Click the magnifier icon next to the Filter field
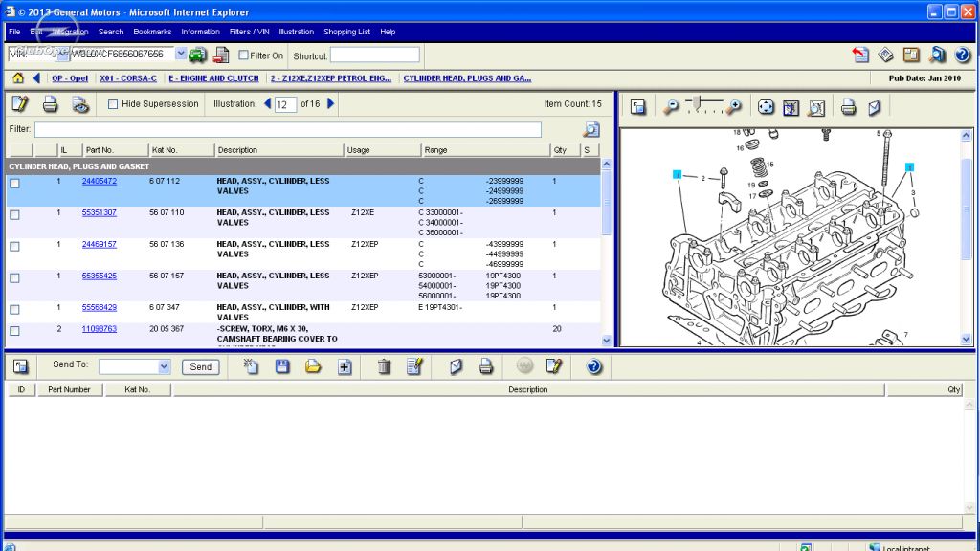Image resolution: width=980 pixels, height=551 pixels. pyautogui.click(x=591, y=129)
